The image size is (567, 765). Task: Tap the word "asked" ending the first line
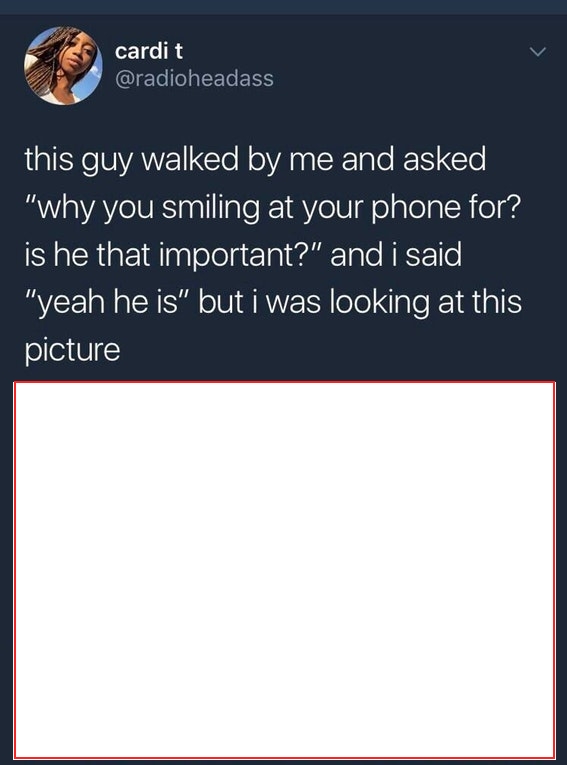tap(445, 160)
